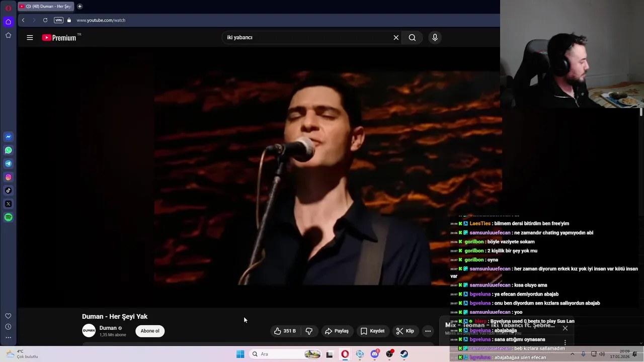Screen dimensions: 644x362
Task: Open Windows Start menu
Action: coord(240,354)
